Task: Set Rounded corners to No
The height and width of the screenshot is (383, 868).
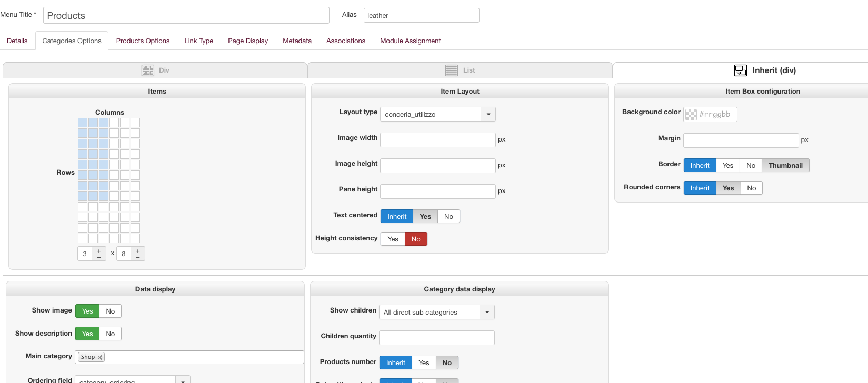Action: point(751,188)
